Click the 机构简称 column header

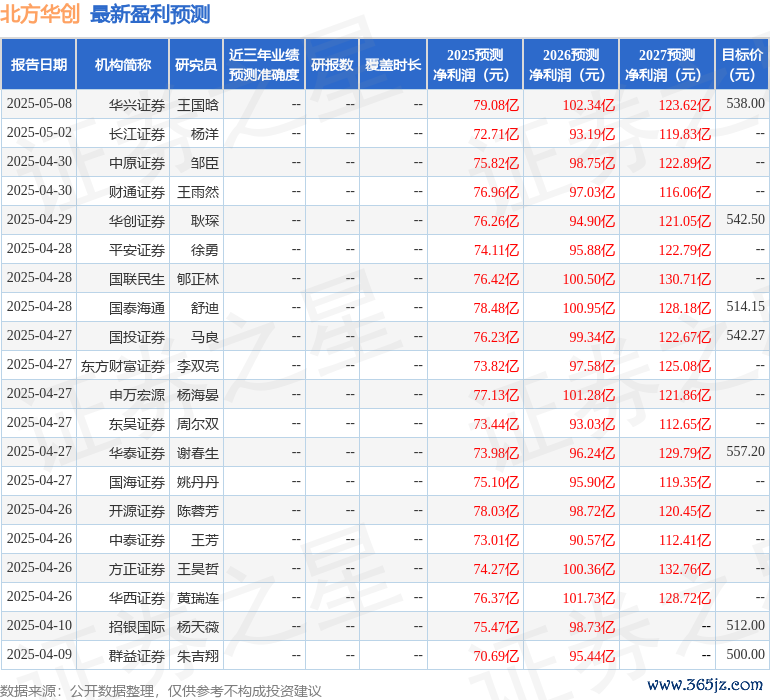[x=123, y=64]
